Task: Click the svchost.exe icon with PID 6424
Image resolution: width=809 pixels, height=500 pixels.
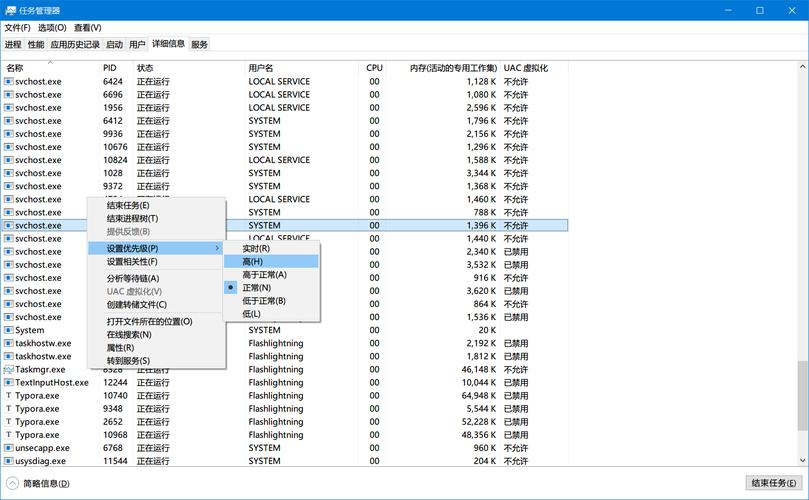Action: (9, 82)
